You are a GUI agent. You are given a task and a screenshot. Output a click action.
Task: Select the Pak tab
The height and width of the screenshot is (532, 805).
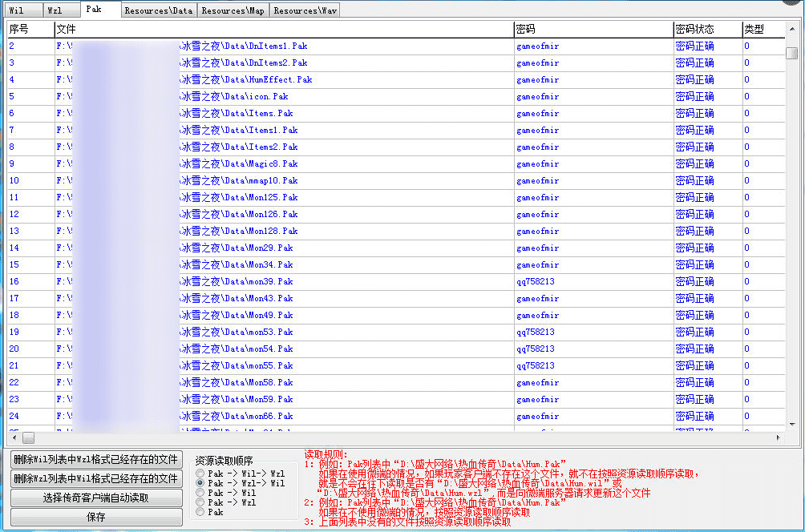coord(99,10)
